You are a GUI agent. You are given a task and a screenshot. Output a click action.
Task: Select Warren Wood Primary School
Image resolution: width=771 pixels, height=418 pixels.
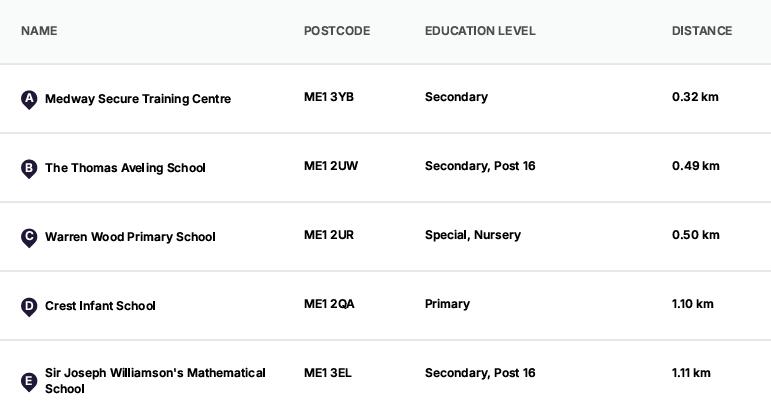(130, 237)
